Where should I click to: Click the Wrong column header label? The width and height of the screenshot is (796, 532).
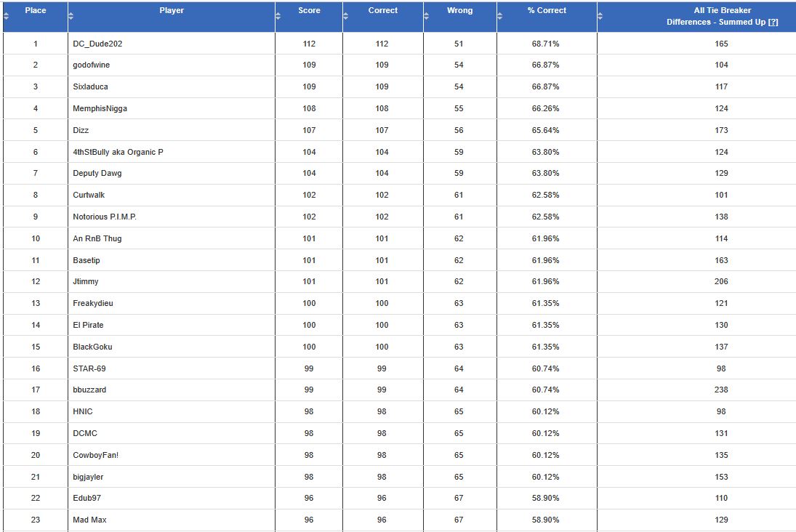point(460,10)
